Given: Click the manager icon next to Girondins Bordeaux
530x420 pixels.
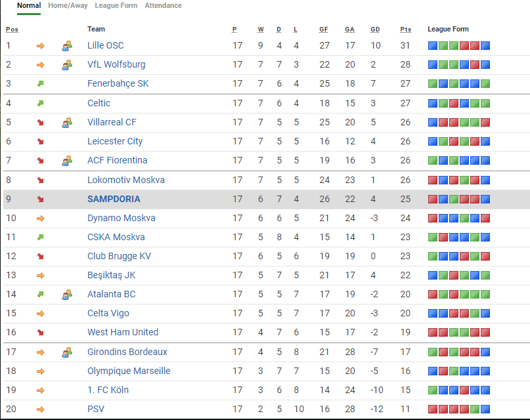Looking at the screenshot, I should [x=67, y=352].
